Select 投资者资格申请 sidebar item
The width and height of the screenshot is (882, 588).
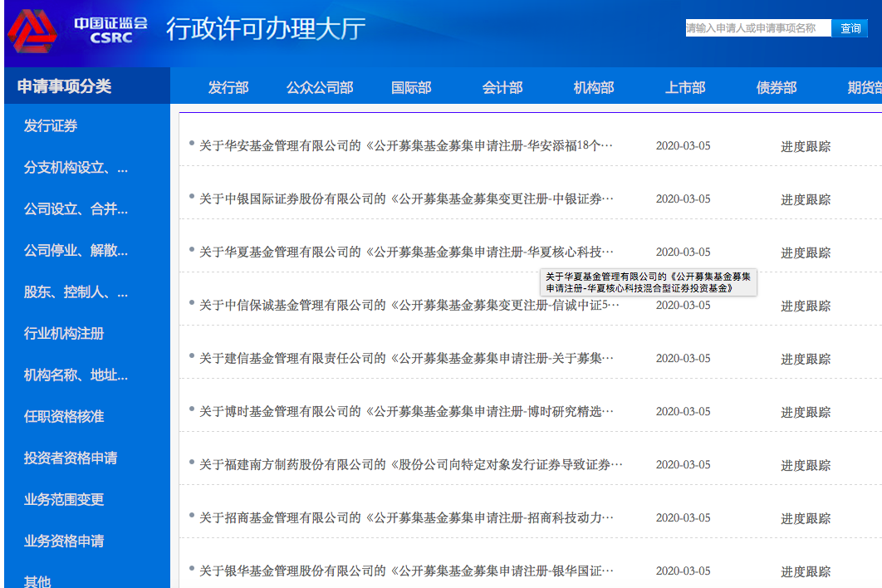[x=71, y=458]
